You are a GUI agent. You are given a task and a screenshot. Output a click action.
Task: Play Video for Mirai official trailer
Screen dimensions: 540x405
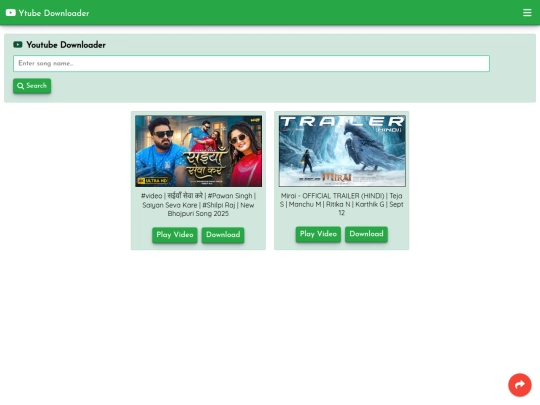pos(318,234)
